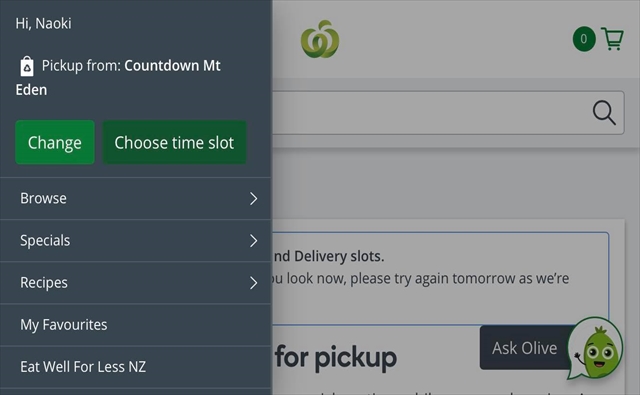Click into the search input field

coord(431,113)
